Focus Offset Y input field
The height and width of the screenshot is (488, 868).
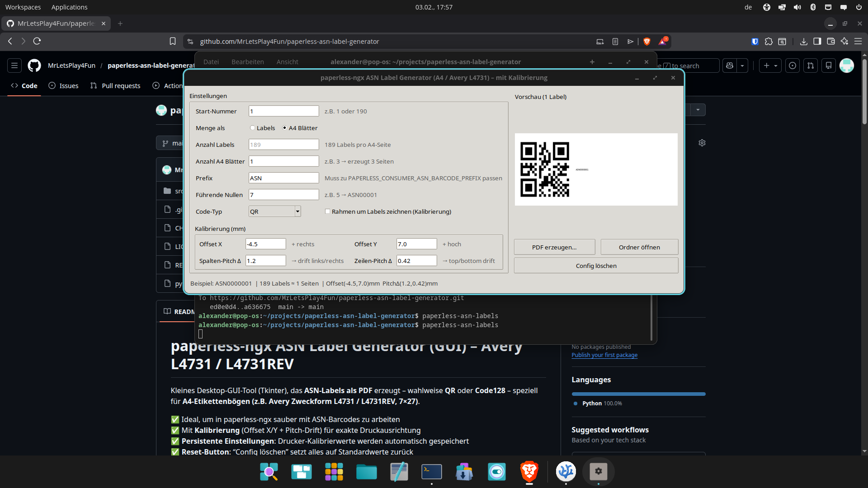416,244
